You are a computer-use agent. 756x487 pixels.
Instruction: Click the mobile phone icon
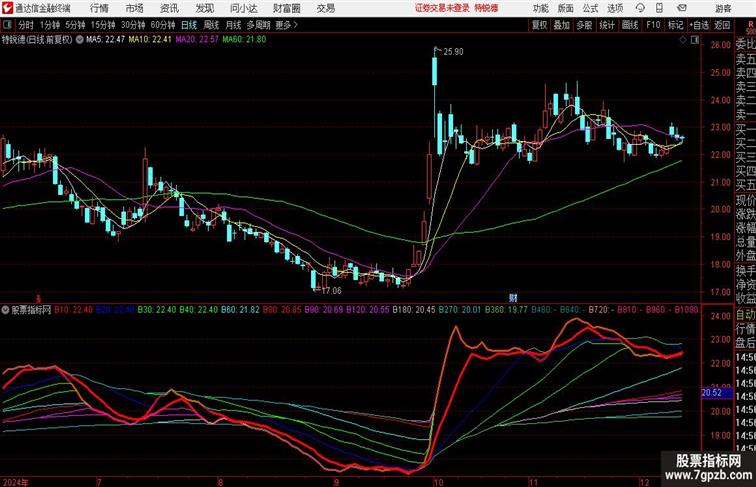coord(659,8)
